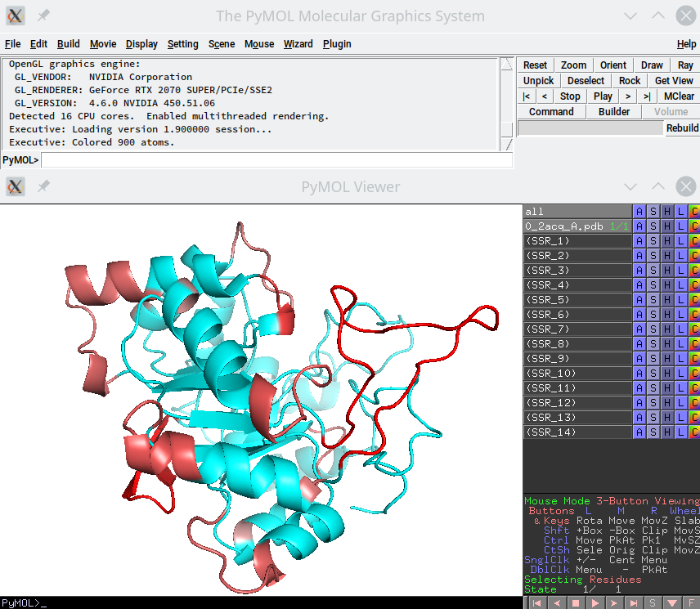Click the Rebuild button
The width and height of the screenshot is (700, 609).
click(682, 128)
